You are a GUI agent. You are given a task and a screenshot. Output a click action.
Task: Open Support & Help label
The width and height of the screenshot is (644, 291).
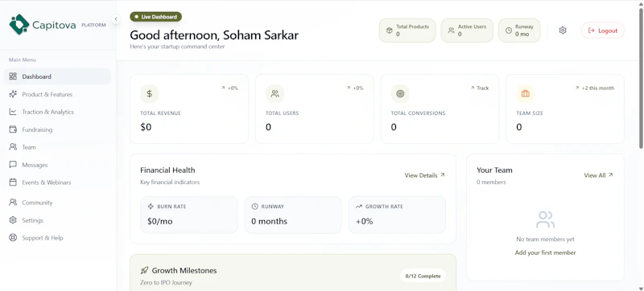[x=43, y=238]
